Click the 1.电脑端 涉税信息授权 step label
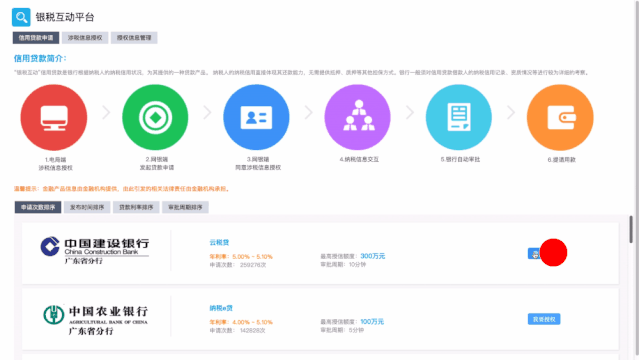The image size is (639, 360). point(55,163)
